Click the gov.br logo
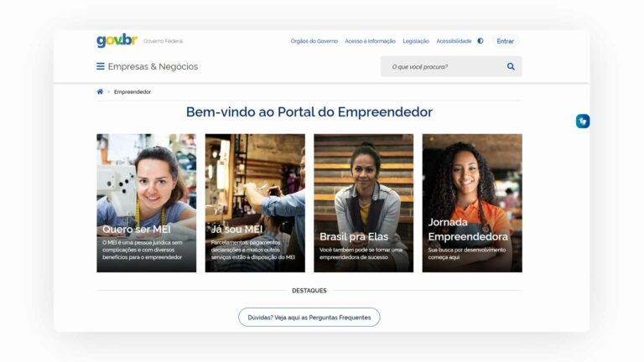The image size is (644, 362). click(x=117, y=40)
